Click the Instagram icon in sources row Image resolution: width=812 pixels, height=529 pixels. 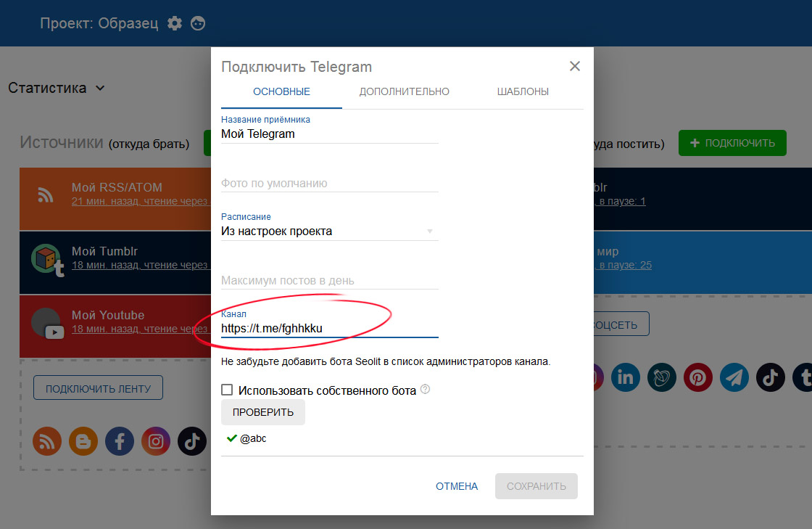pos(156,441)
